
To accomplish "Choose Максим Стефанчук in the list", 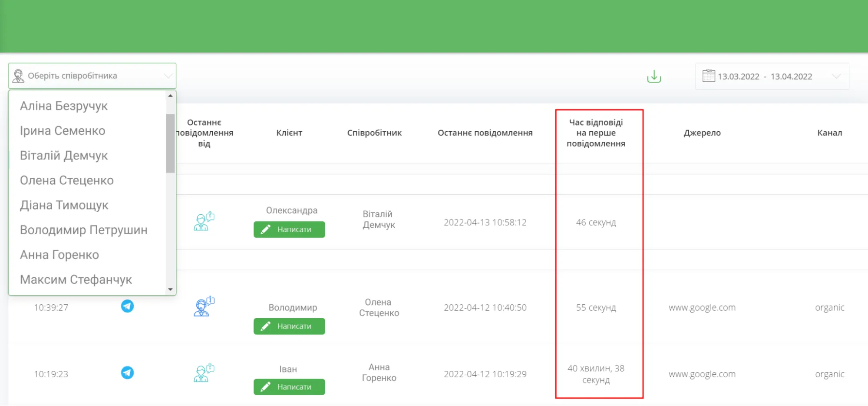I will pos(76,280).
